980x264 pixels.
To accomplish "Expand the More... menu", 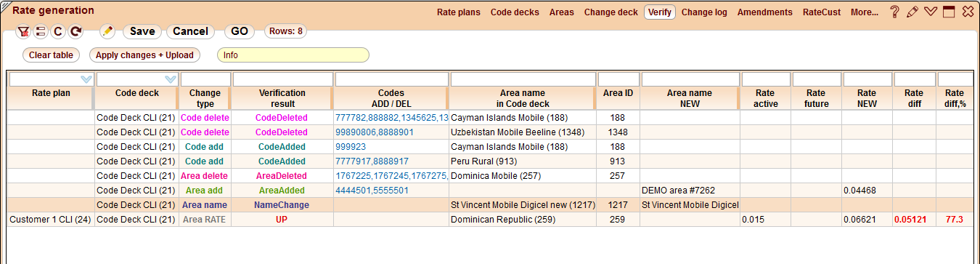I will (x=865, y=12).
